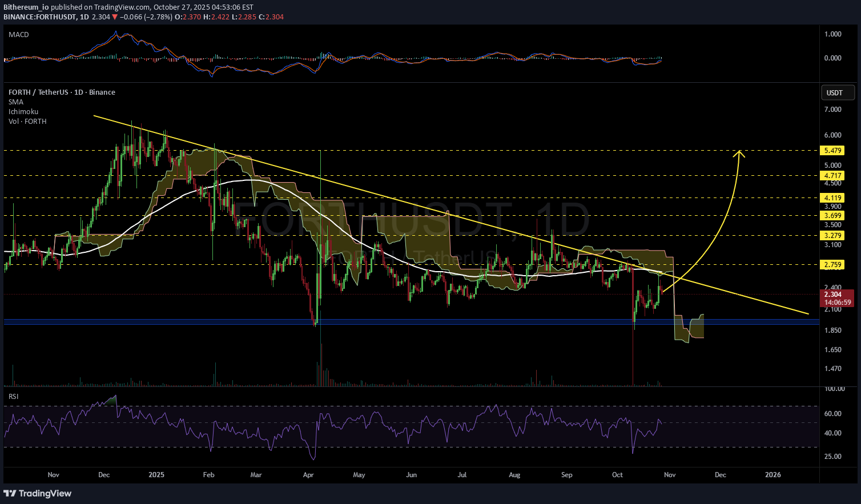Click the 4.717 price level label
Viewport: 861px width, 504px height.
click(832, 176)
